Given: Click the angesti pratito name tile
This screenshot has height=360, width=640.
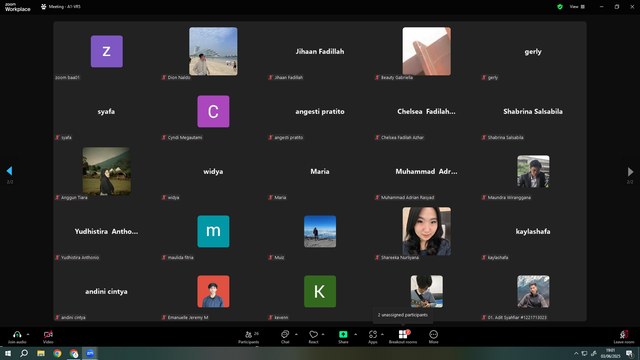Looking at the screenshot, I should coord(320,111).
